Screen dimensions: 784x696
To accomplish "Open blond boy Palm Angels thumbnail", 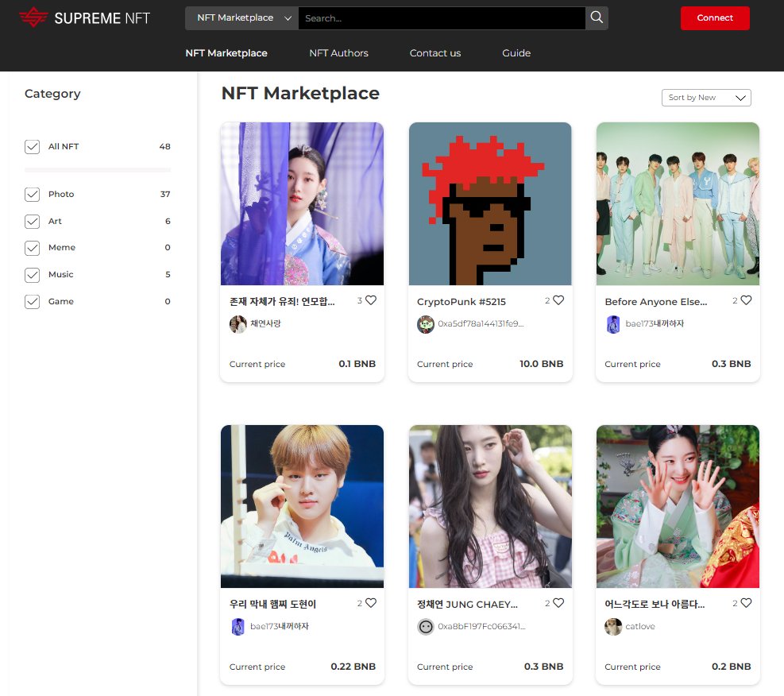I will pos(302,506).
